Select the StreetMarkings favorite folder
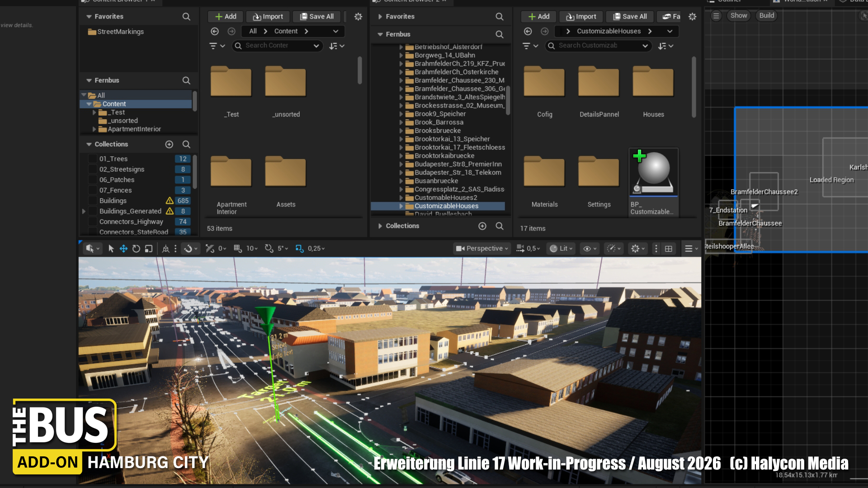 click(116, 32)
